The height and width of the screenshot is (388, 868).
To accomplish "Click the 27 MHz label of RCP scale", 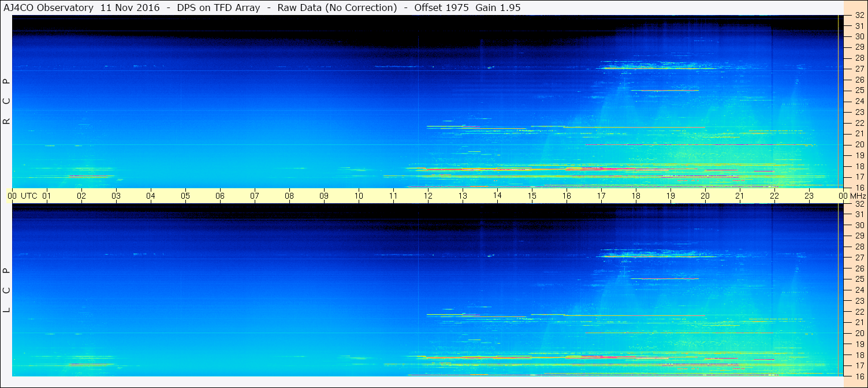I will tap(859, 69).
